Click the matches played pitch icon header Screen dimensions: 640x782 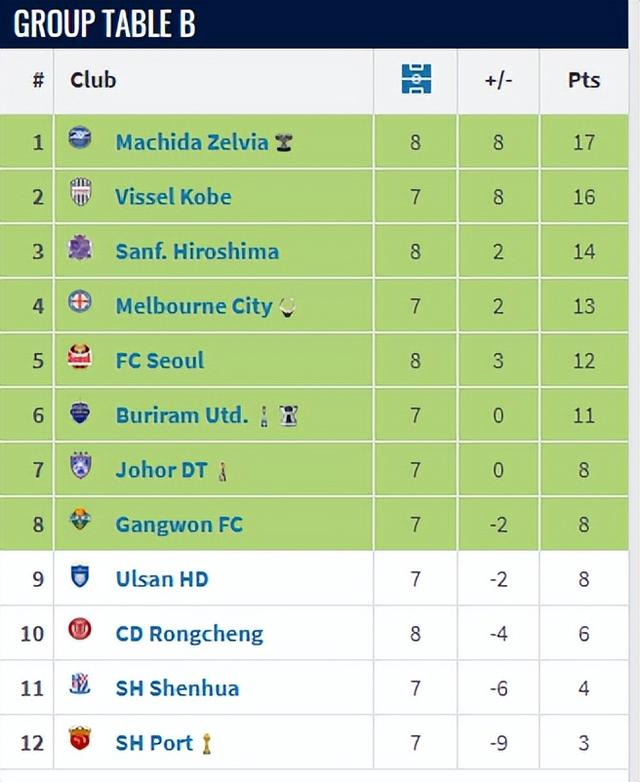416,79
